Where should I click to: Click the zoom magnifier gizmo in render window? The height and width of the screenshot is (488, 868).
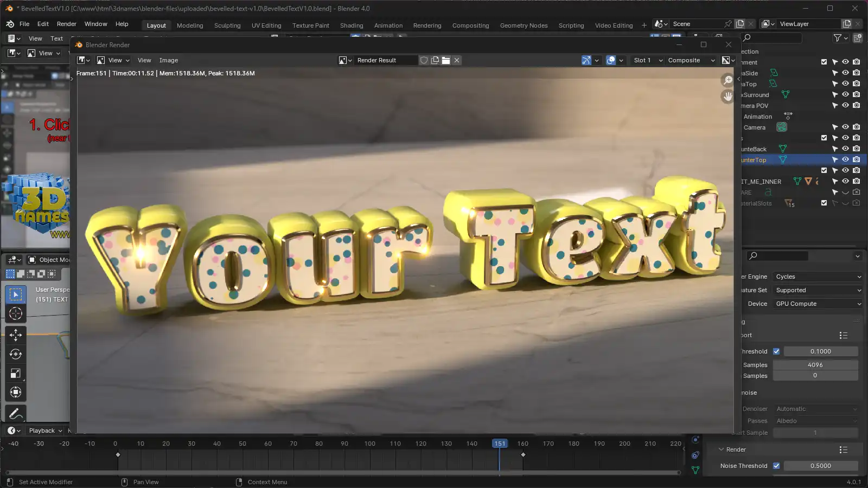pyautogui.click(x=727, y=80)
